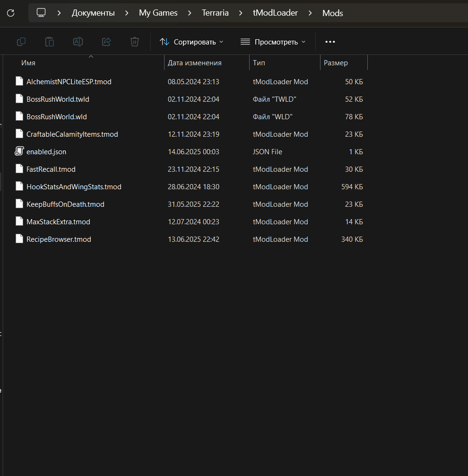Click the Copy icon in the toolbar
The height and width of the screenshot is (476, 468).
pos(21,42)
